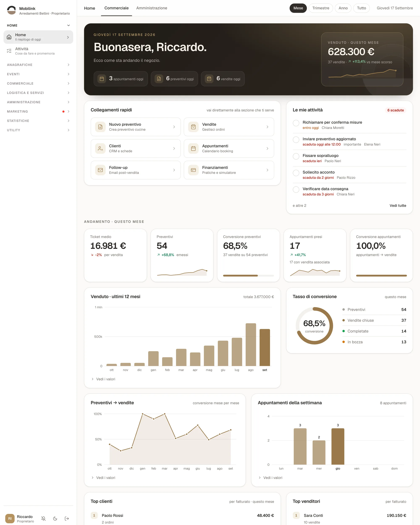The image size is (420, 525).
Task: Click the arrow on Finanziamenti card
Action: (x=267, y=170)
